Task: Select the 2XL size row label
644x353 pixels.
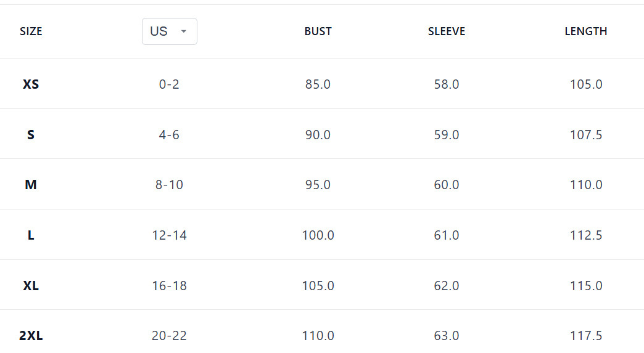Action: point(31,336)
